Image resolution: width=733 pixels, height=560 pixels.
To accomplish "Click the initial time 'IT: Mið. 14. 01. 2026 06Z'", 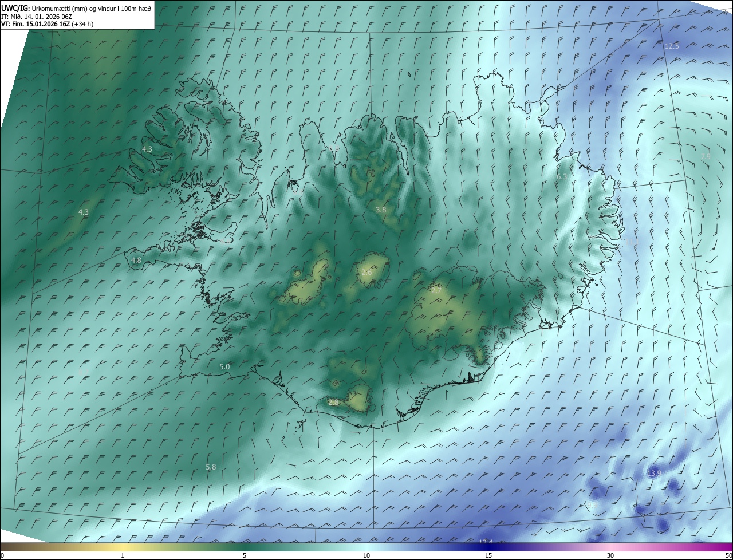I will click(x=37, y=16).
